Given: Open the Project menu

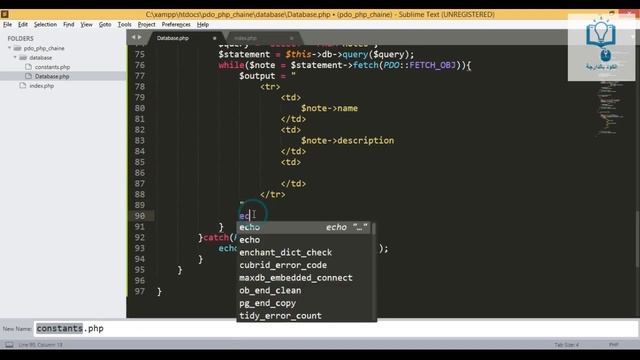Looking at the screenshot, I should coord(147,24).
